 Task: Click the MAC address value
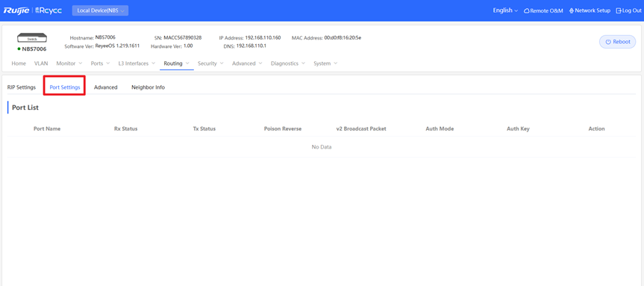click(343, 37)
